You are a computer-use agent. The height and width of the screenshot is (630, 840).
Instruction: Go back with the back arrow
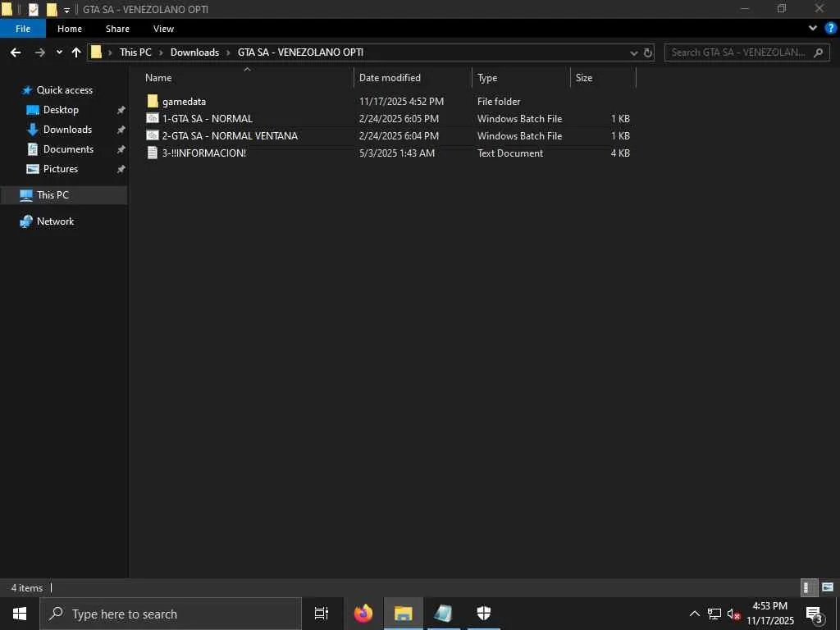tap(16, 52)
